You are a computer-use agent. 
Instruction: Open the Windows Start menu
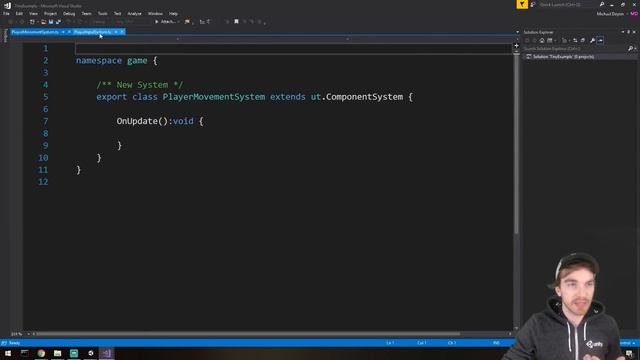click(8, 353)
